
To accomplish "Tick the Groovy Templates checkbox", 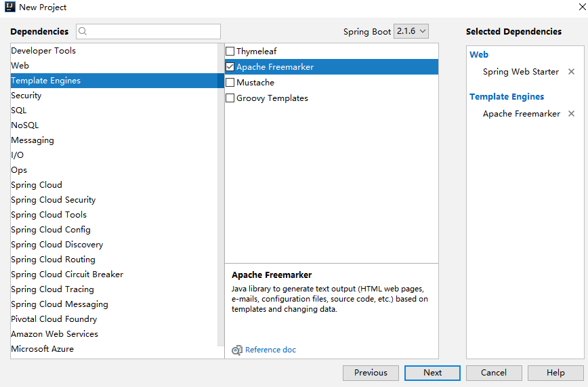I will pos(230,98).
